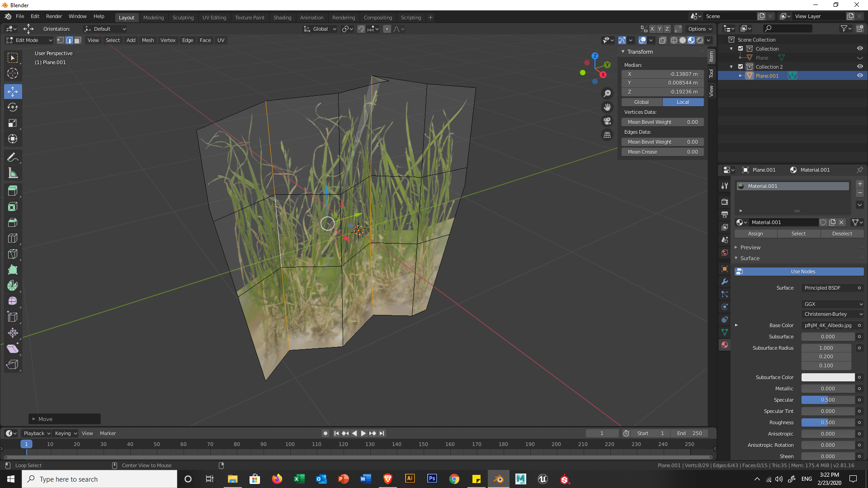This screenshot has height=488, width=868.
Task: Open the GGX distribution dropdown
Action: point(833,304)
